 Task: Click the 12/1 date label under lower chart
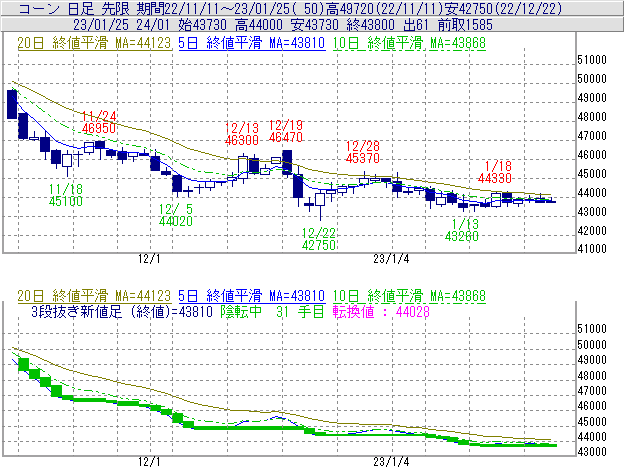click(x=149, y=461)
